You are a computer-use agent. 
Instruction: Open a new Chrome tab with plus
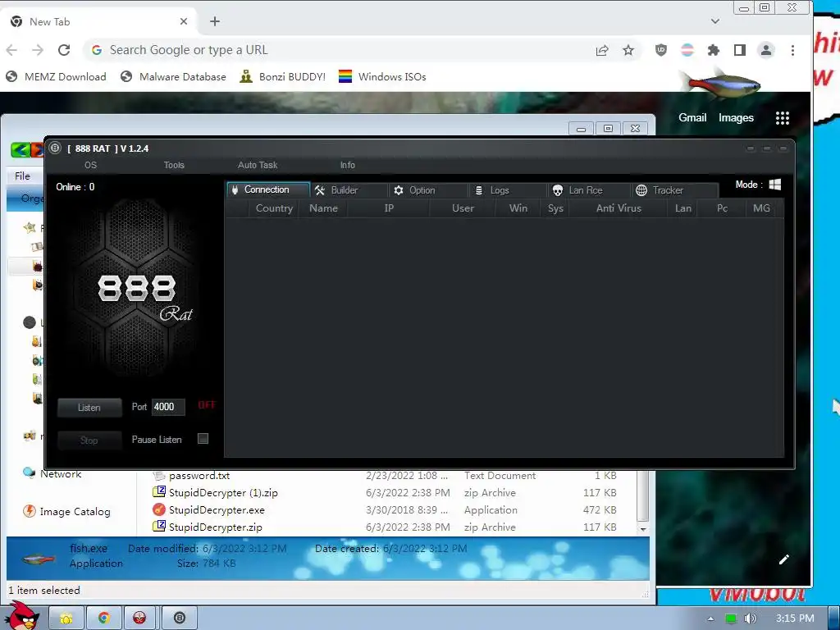(215, 21)
